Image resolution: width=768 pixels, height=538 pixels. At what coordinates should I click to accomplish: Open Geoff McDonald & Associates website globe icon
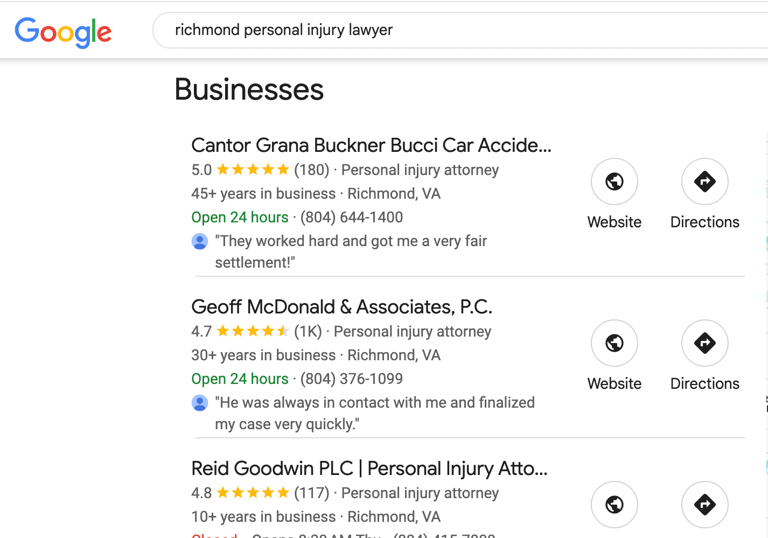(x=614, y=343)
